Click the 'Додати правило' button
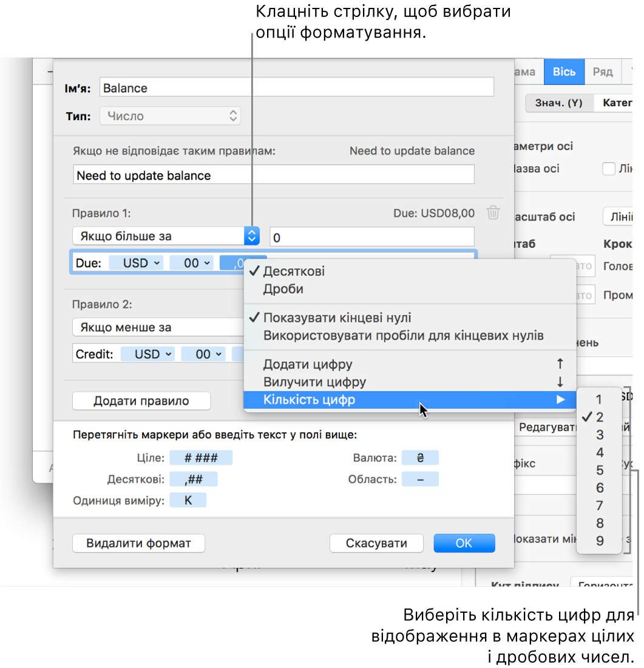The height and width of the screenshot is (668, 644). [141, 401]
